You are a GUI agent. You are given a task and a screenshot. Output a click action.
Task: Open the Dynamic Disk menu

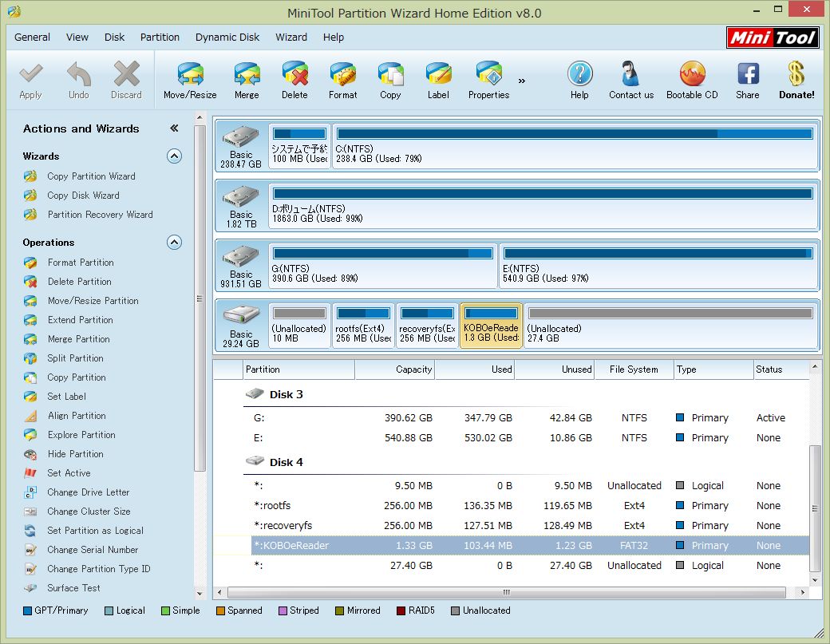[x=227, y=37]
